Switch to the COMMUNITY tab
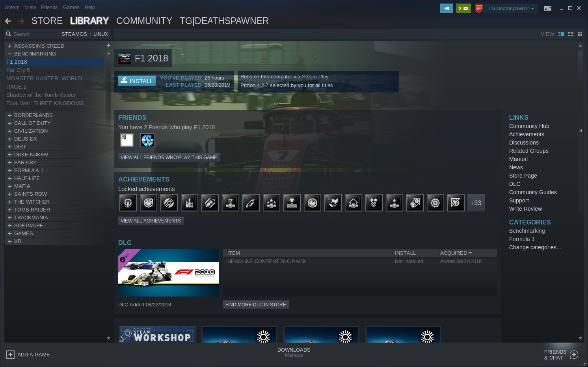 (144, 21)
